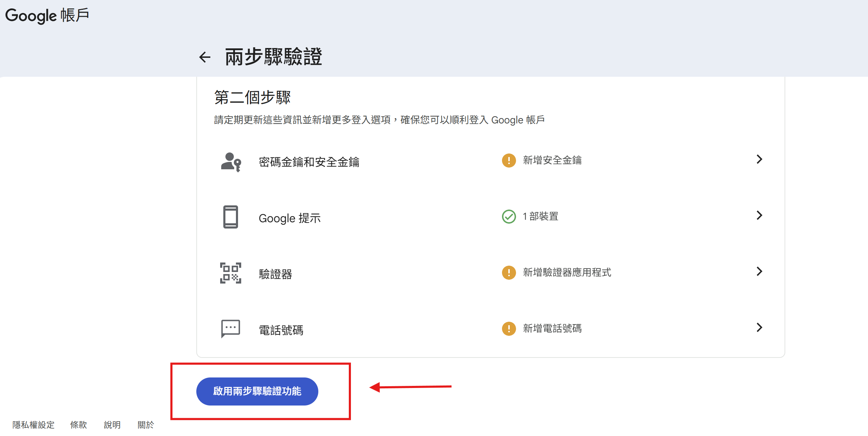The image size is (868, 436).
Task: Click the Google 帳戶 logo
Action: point(47,15)
